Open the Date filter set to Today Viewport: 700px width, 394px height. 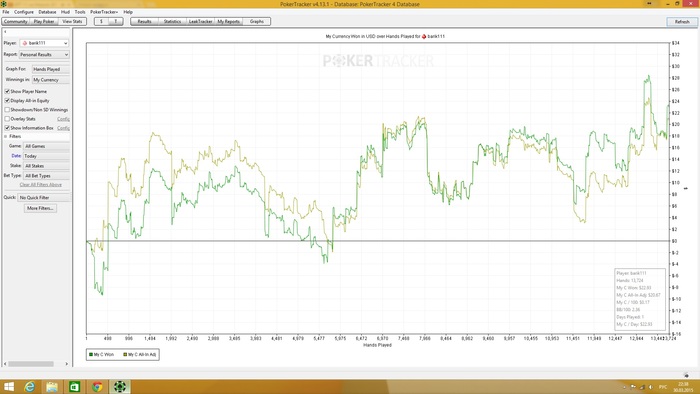click(x=46, y=156)
